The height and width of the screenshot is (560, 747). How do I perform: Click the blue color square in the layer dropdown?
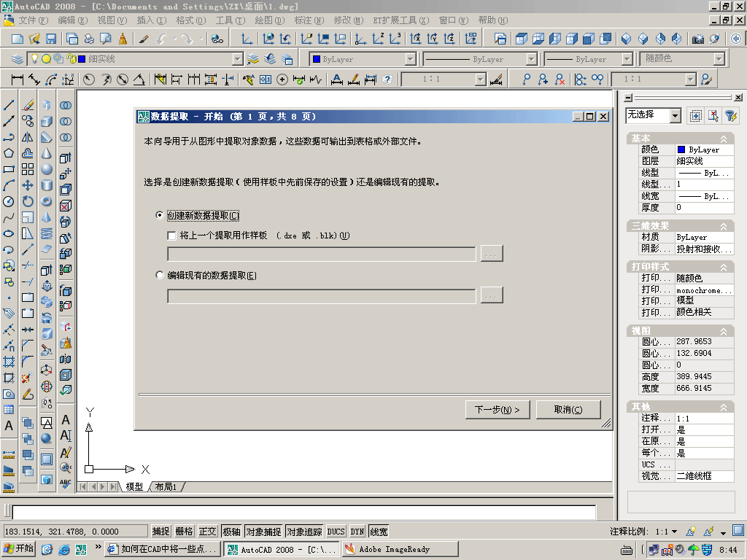[82, 59]
